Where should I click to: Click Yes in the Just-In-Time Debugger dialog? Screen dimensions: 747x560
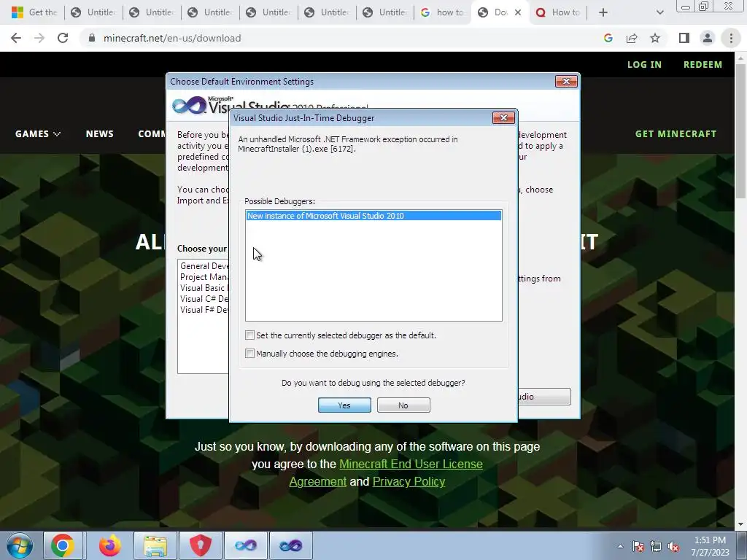tap(344, 405)
